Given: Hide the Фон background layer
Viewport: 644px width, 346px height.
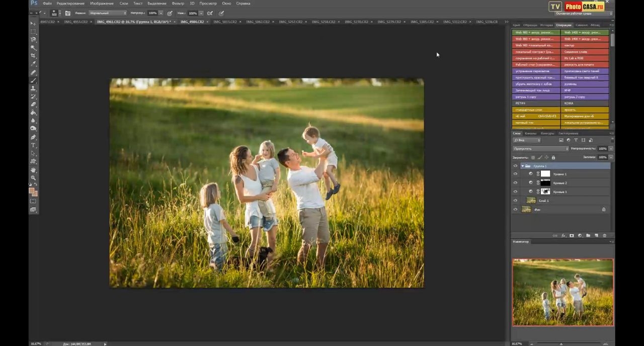Looking at the screenshot, I should [x=515, y=210].
